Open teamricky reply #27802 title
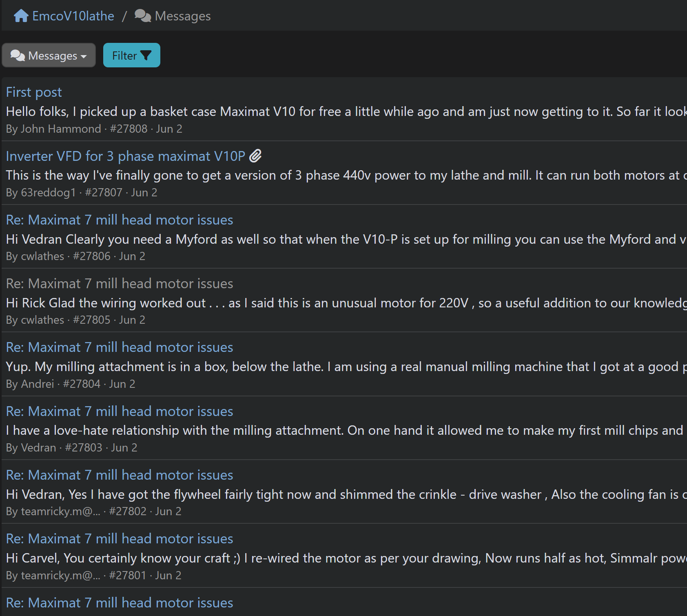Screen dimensions: 687x616 120,475
